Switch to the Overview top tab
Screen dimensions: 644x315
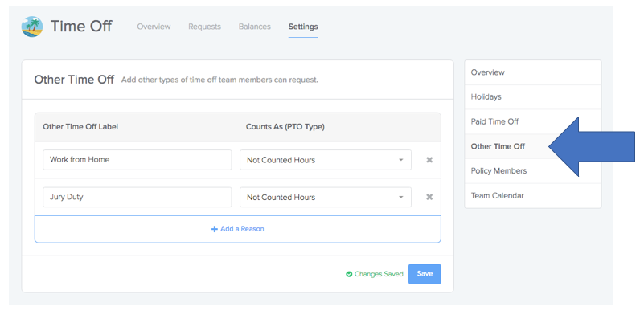(x=154, y=27)
